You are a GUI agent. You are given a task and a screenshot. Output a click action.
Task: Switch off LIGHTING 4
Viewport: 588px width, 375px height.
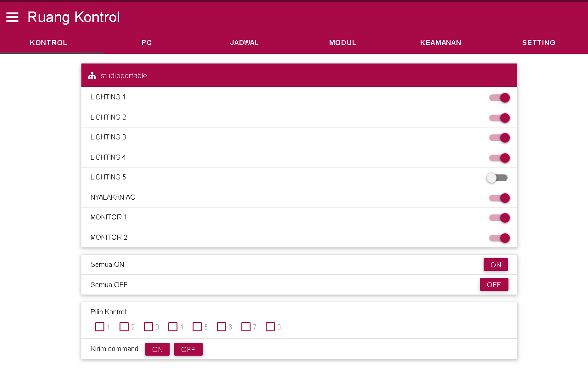point(499,158)
